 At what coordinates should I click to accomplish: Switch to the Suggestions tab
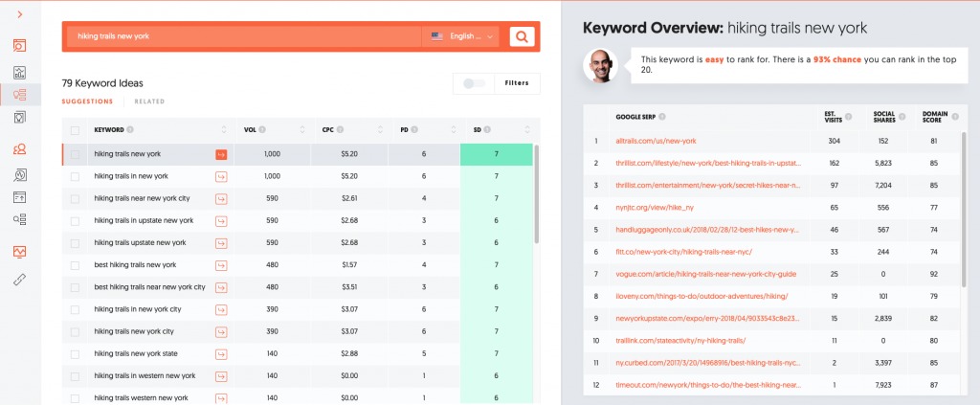pos(87,101)
